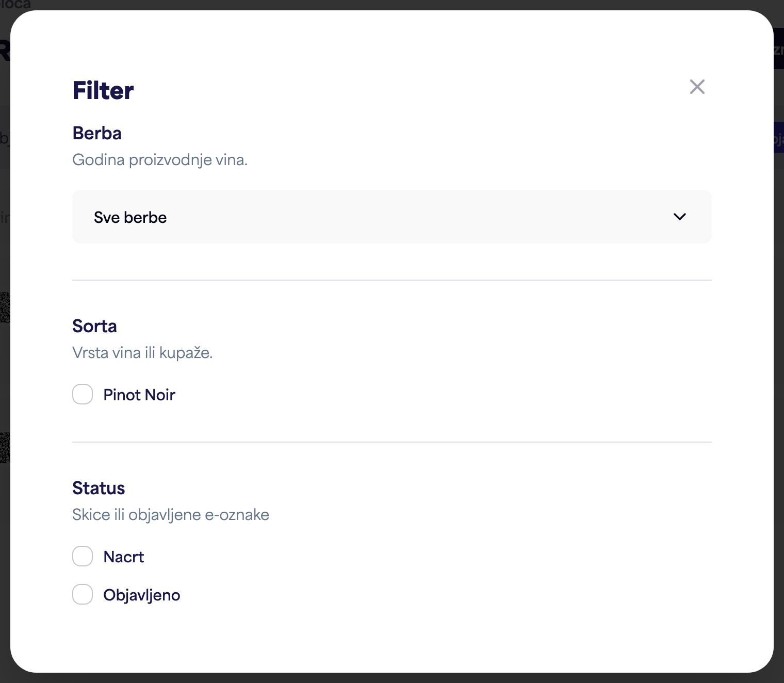
Task: Open the Sve berbe vintage dropdown
Action: click(392, 217)
